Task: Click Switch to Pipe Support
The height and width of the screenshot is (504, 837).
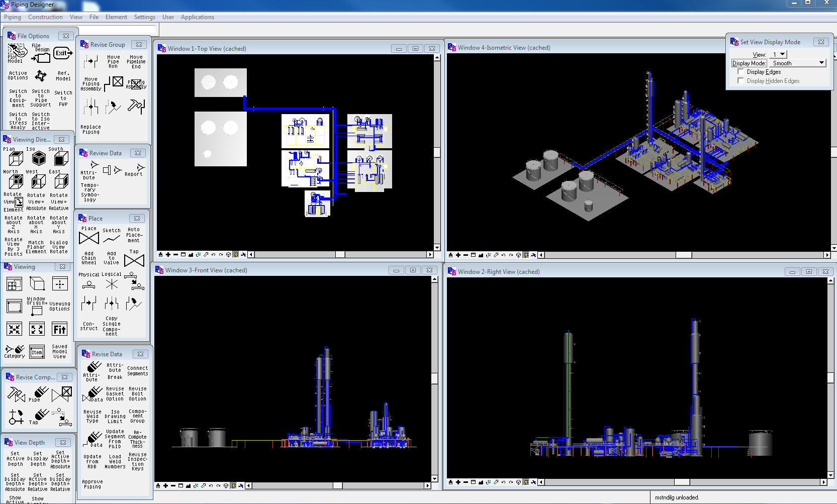Action: [x=41, y=98]
